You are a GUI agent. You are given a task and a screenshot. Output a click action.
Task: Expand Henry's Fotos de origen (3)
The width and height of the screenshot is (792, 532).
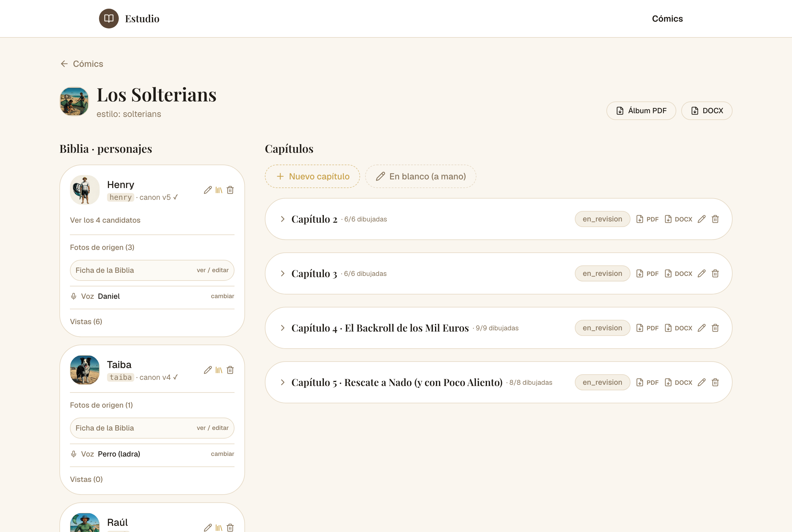click(102, 247)
